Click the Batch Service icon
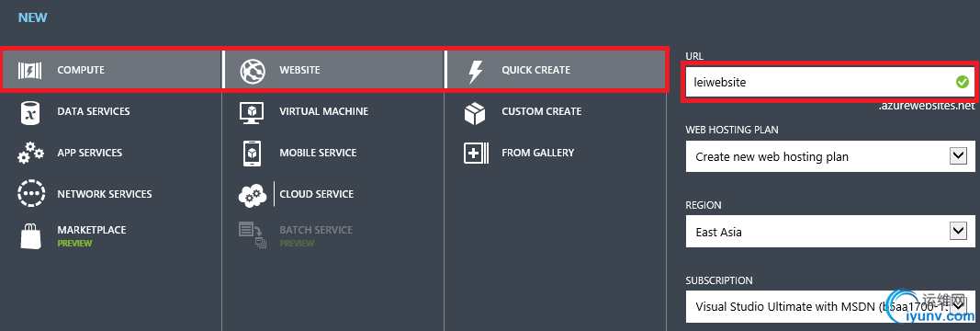 point(253,236)
